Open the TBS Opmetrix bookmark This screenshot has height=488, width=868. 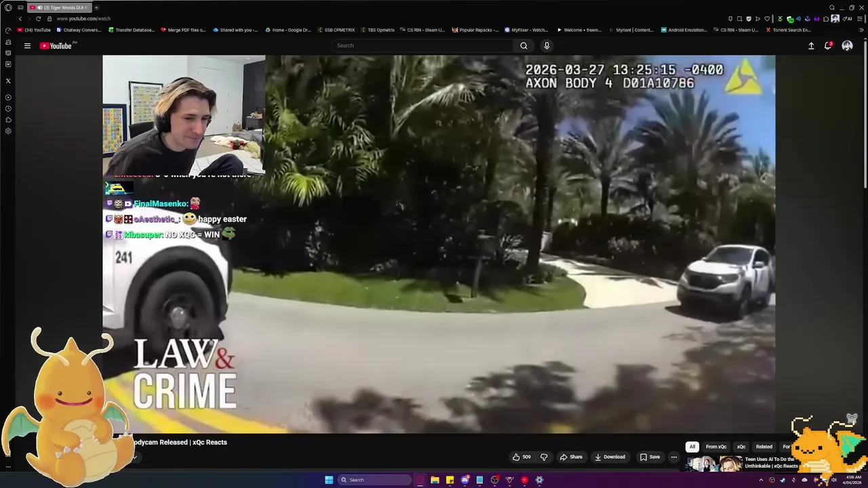(x=378, y=30)
